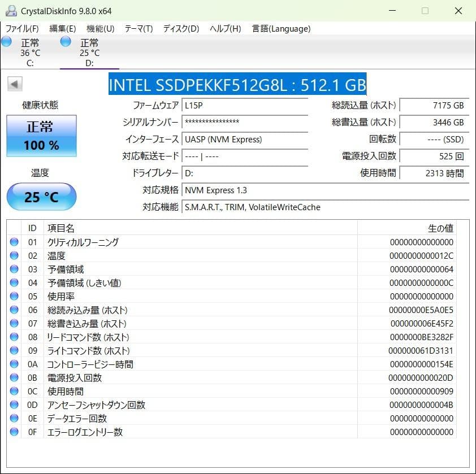Click status circle icon for drive D:

(66, 42)
